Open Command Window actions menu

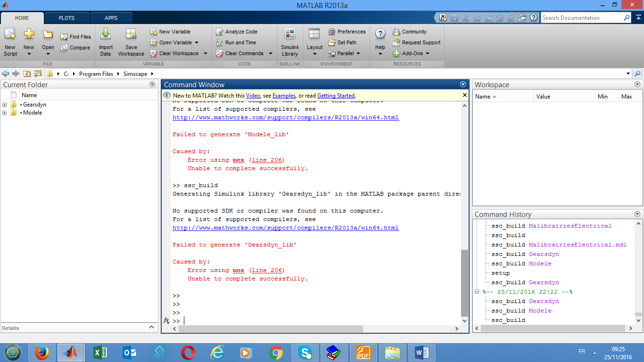pyautogui.click(x=463, y=84)
